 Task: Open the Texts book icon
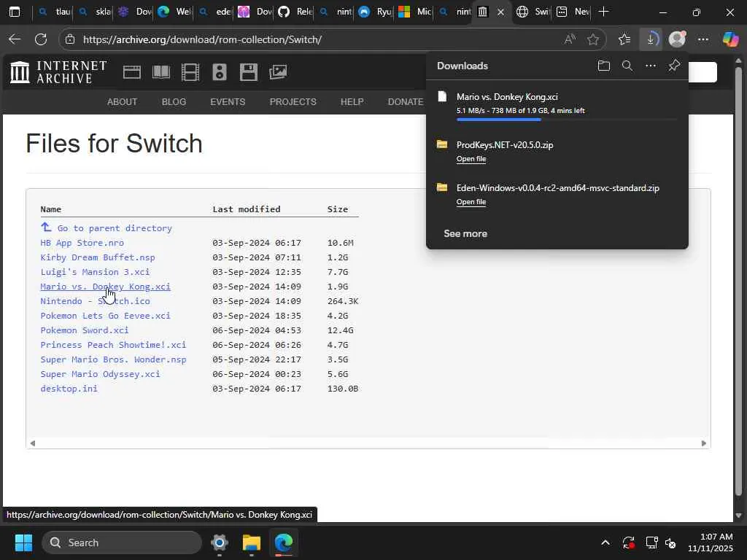161,72
